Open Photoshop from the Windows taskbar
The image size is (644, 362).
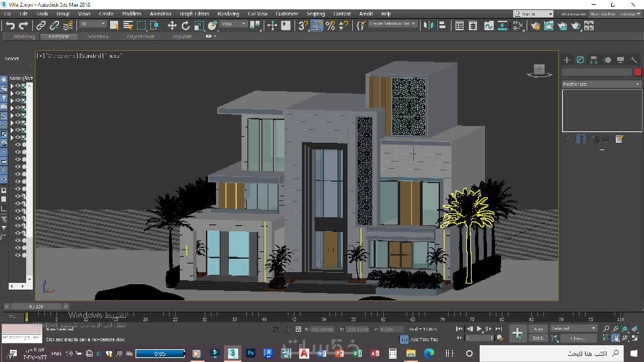pos(250,353)
